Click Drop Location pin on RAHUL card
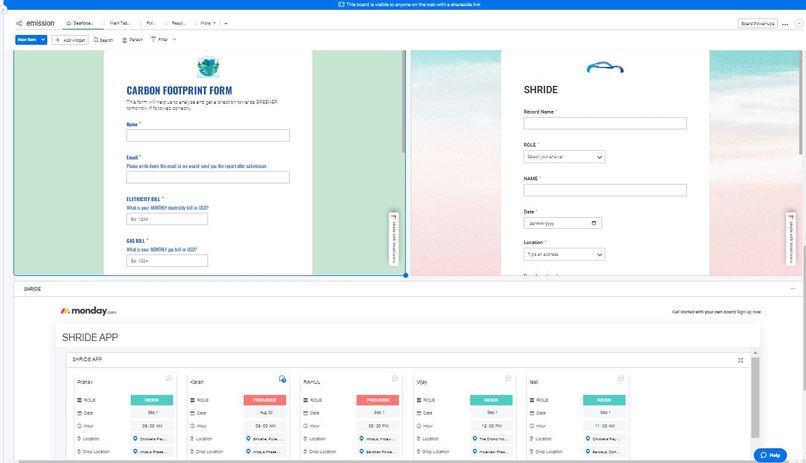This screenshot has width=806, height=463. (x=361, y=452)
